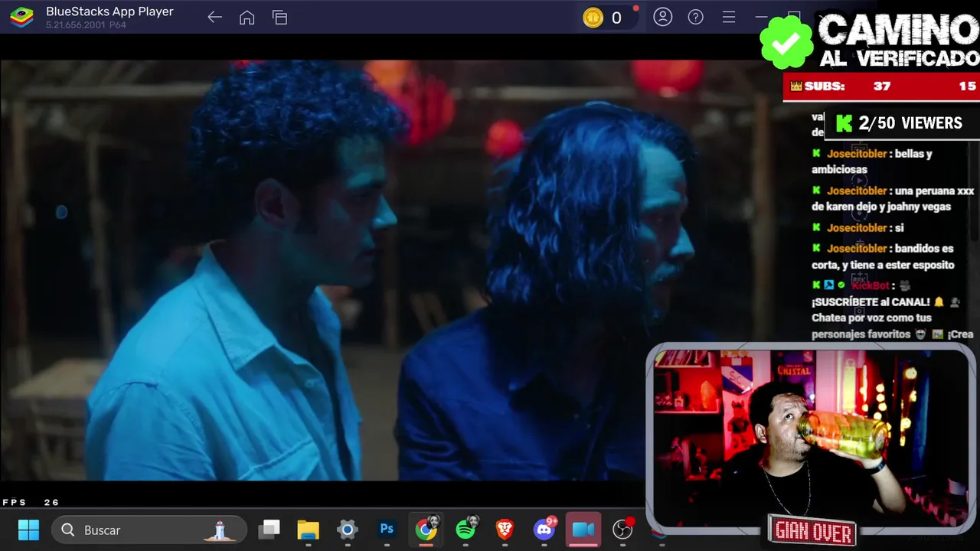Click the first Josecitobler username in chat

click(x=857, y=154)
